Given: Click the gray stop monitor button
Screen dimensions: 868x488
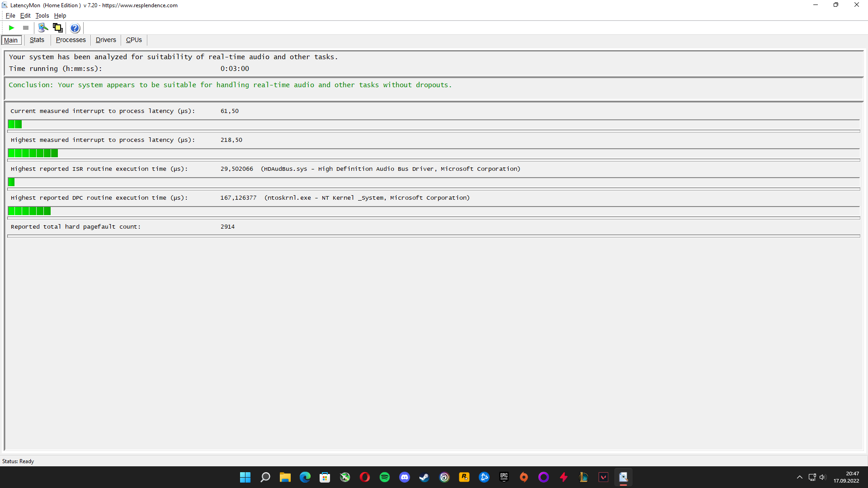Looking at the screenshot, I should [x=26, y=28].
